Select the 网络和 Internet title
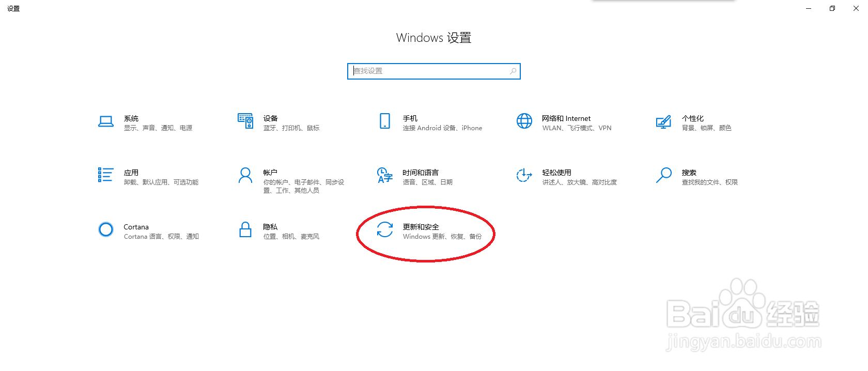This screenshot has height=371, width=868. pos(566,118)
